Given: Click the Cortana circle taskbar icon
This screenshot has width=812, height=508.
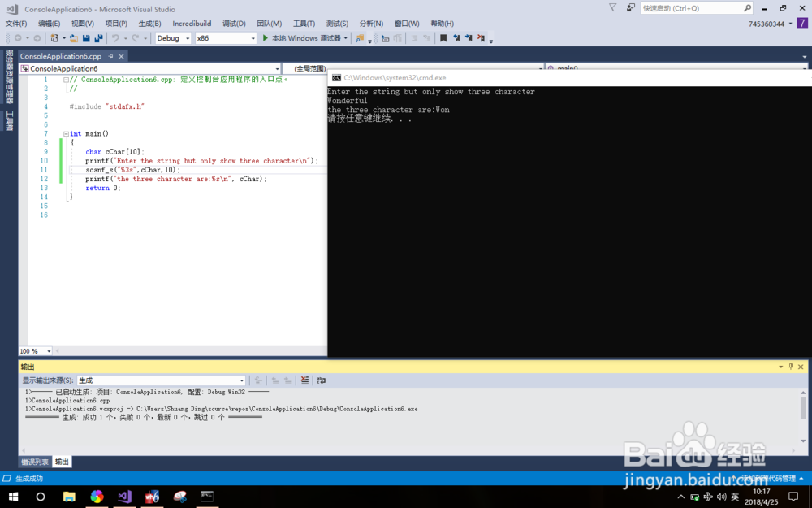Looking at the screenshot, I should coord(41,497).
